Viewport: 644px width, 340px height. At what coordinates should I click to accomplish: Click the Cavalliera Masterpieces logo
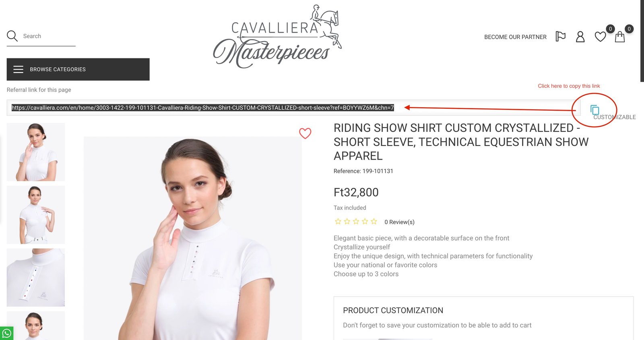click(x=277, y=37)
